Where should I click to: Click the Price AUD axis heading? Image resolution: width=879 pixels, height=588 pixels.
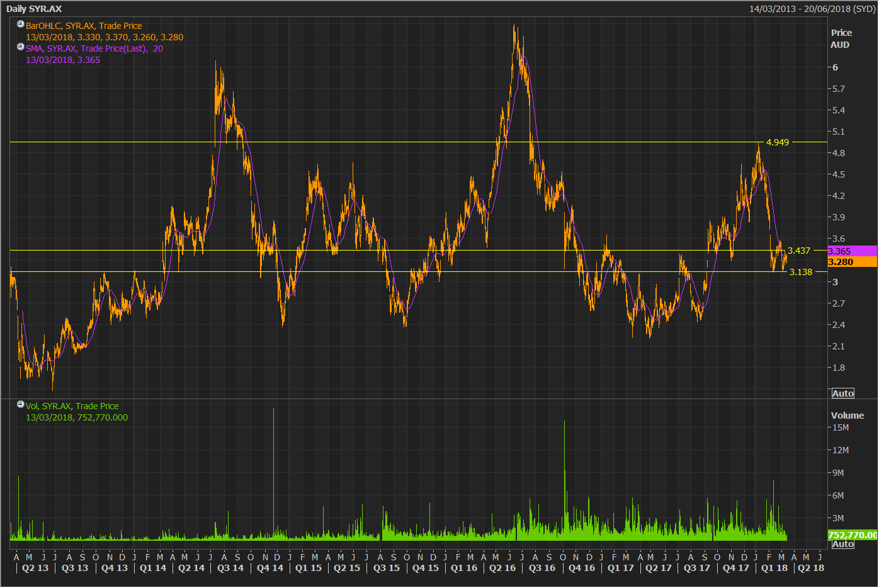pyautogui.click(x=841, y=38)
